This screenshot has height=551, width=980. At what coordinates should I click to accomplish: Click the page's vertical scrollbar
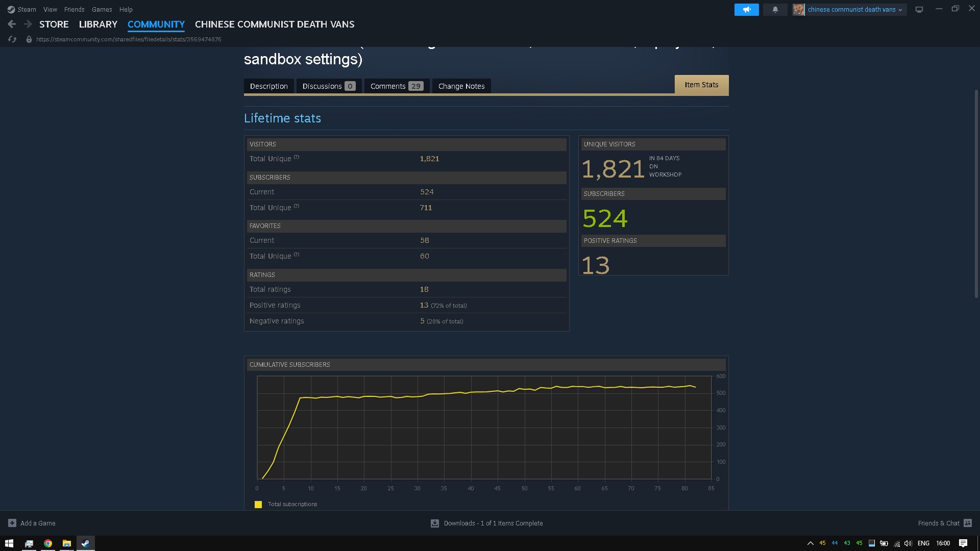point(976,194)
